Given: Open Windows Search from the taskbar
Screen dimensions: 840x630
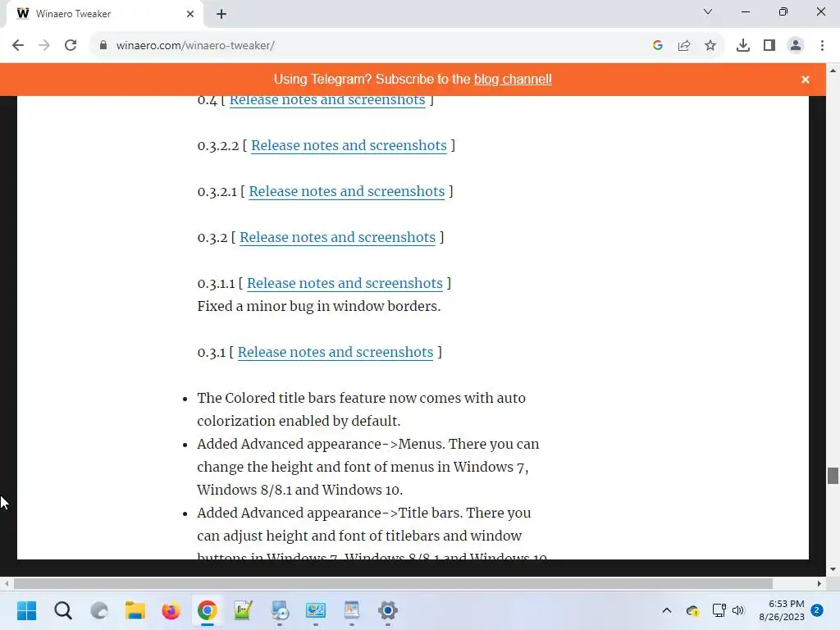Looking at the screenshot, I should (x=62, y=610).
